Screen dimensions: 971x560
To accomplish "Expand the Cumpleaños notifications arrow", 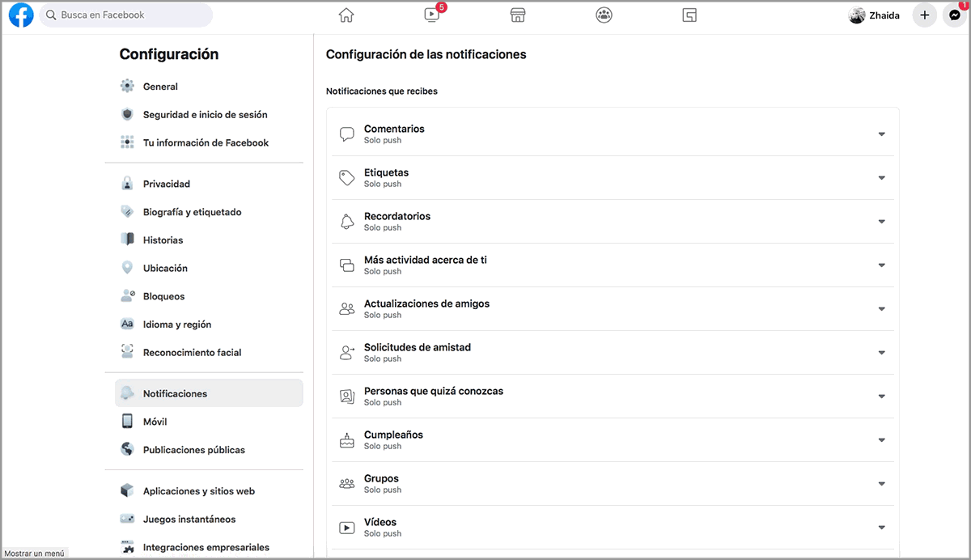I will tap(881, 440).
